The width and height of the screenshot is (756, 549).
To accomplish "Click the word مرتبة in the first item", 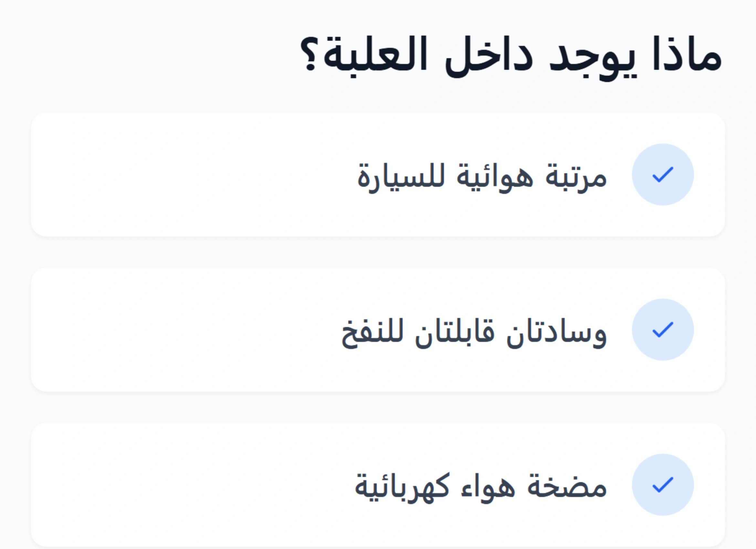I will tap(576, 177).
